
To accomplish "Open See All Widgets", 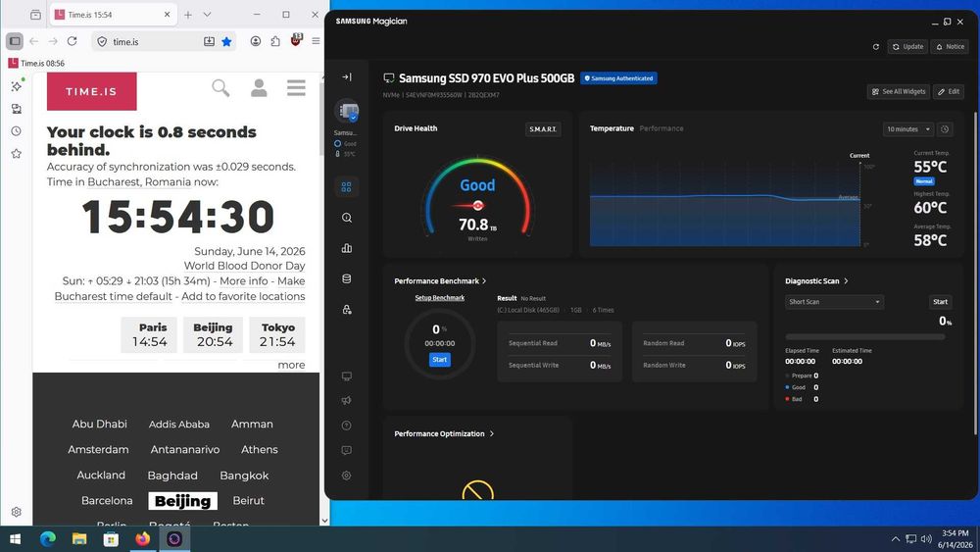I will coord(899,91).
